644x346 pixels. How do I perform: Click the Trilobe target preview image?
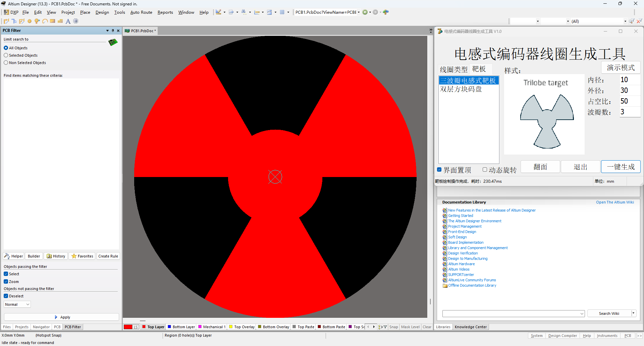pos(544,114)
